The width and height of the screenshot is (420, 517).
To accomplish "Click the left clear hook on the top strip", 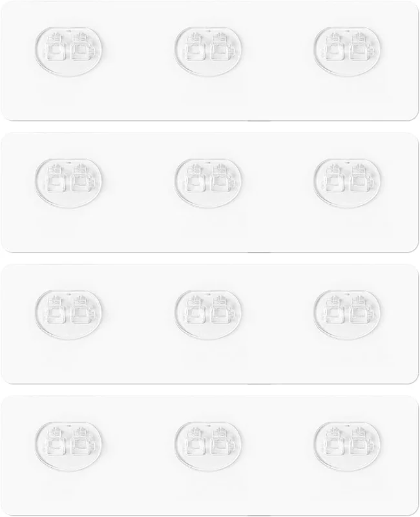I will tap(69, 51).
